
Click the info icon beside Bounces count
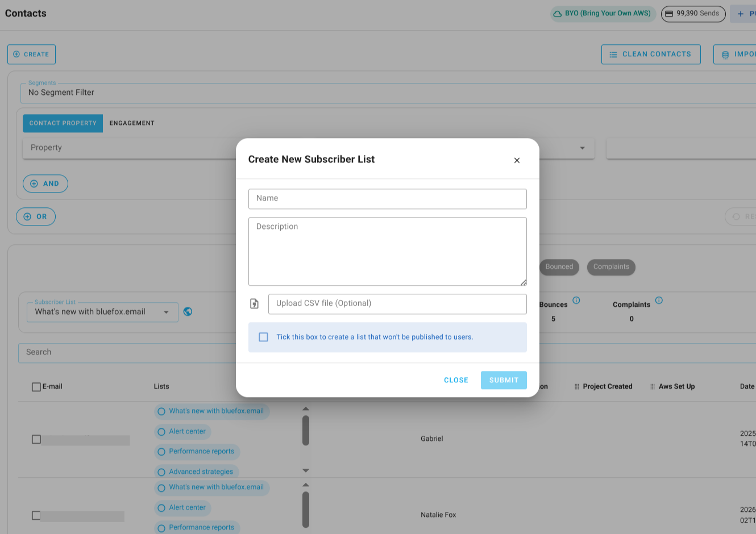(x=576, y=300)
